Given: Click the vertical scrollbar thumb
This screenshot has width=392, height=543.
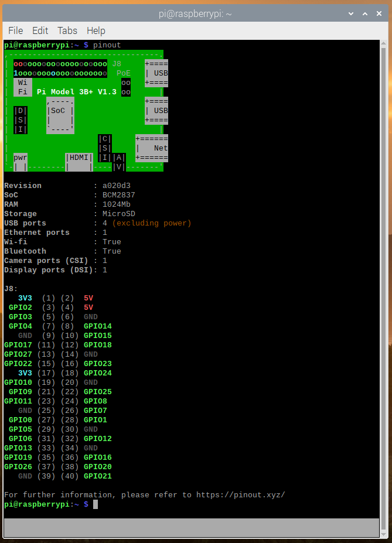Looking at the screenshot, I should pyautogui.click(x=383, y=288).
